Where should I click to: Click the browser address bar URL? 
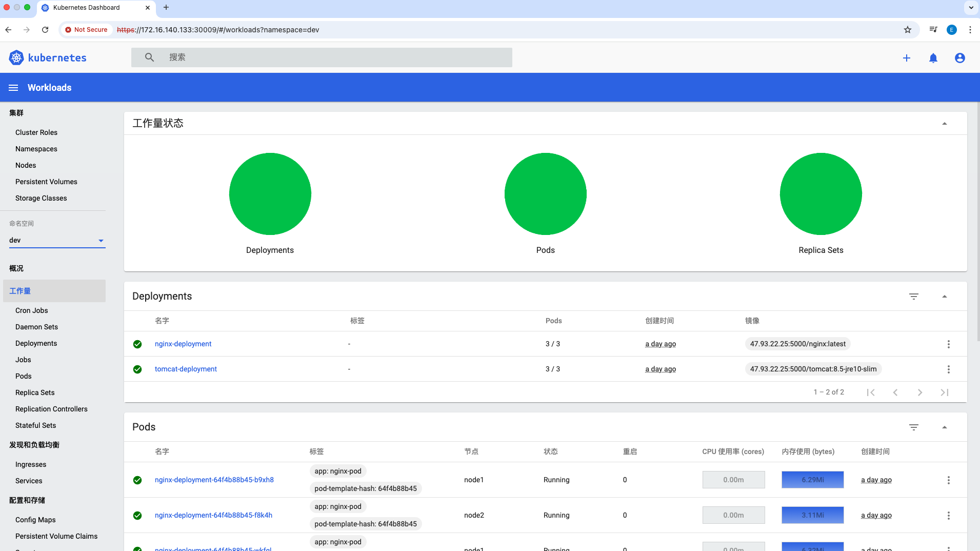pyautogui.click(x=218, y=30)
